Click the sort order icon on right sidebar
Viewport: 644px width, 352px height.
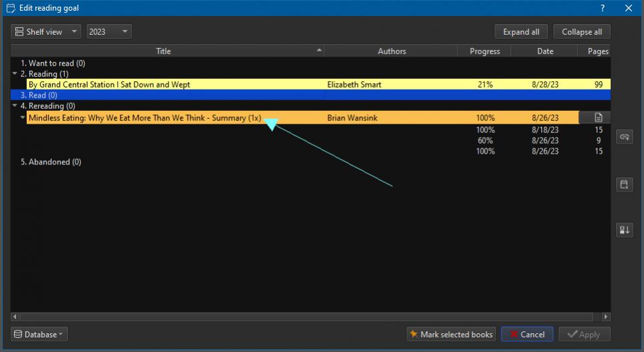click(624, 230)
